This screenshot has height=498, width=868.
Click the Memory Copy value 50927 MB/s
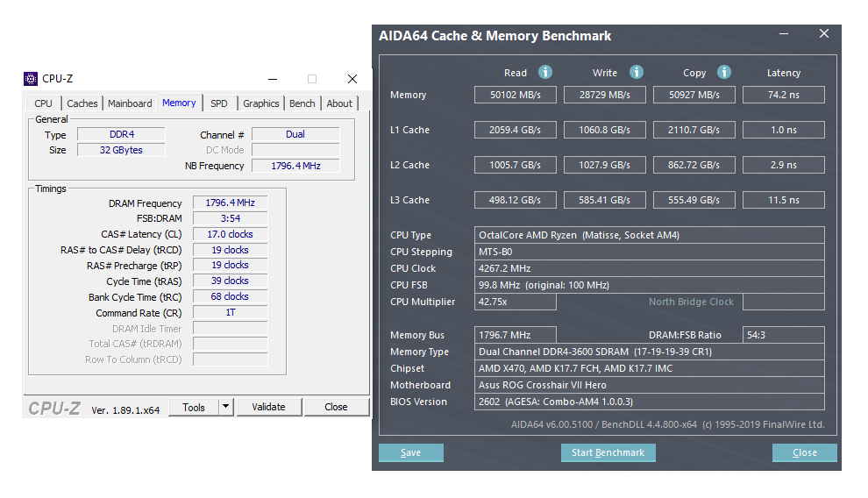tap(694, 95)
